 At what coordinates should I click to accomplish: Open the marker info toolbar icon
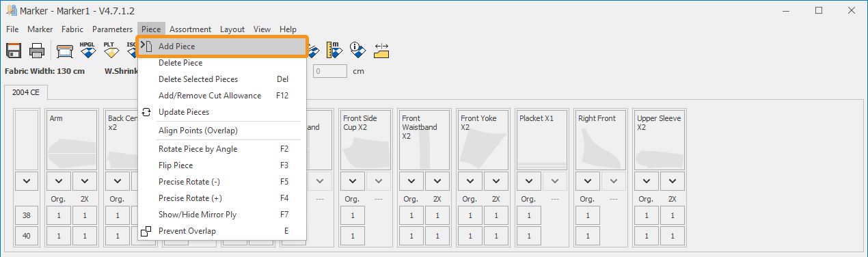click(x=357, y=50)
